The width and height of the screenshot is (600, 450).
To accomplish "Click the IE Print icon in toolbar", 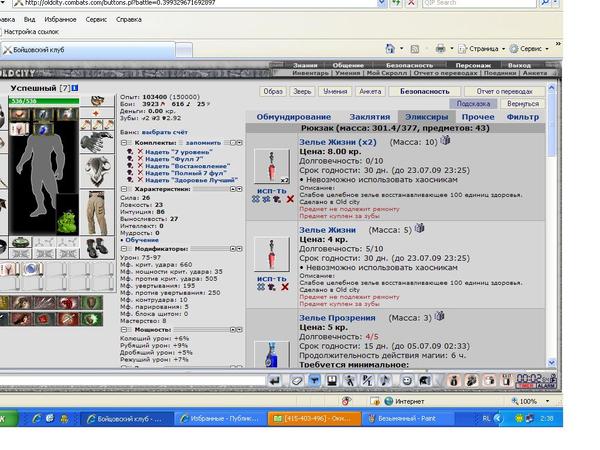I will [x=441, y=49].
